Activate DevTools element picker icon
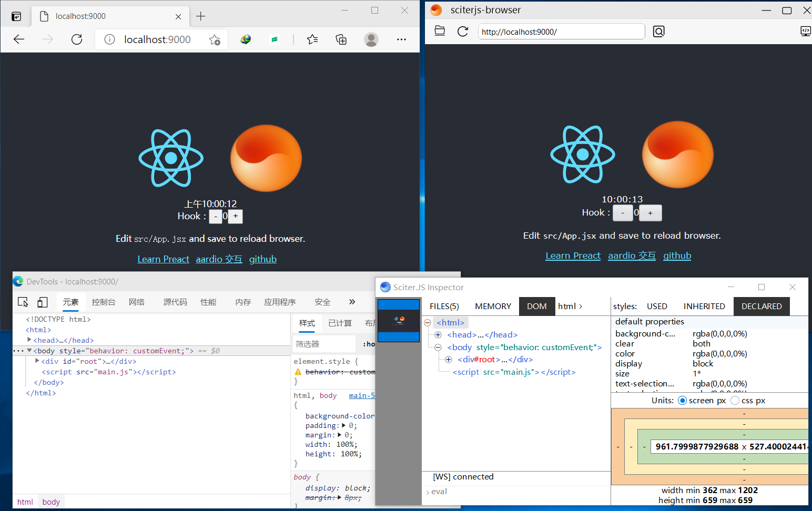This screenshot has height=511, width=812. click(x=23, y=302)
